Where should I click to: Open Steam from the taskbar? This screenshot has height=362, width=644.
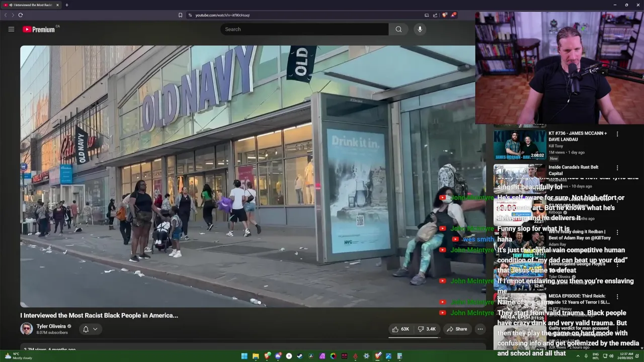pos(300,356)
